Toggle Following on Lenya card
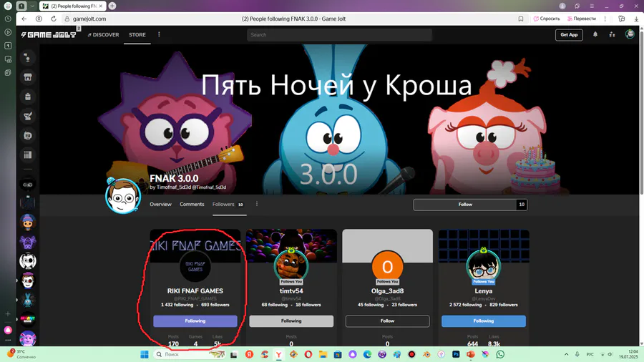This screenshot has height=362, width=644. (484, 321)
